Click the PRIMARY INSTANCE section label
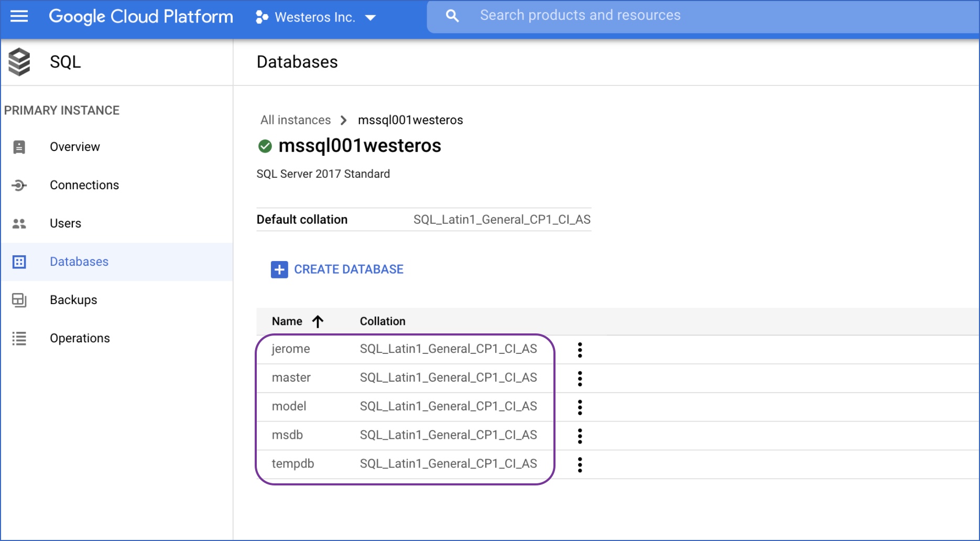The width and height of the screenshot is (980, 541). pyautogui.click(x=62, y=111)
